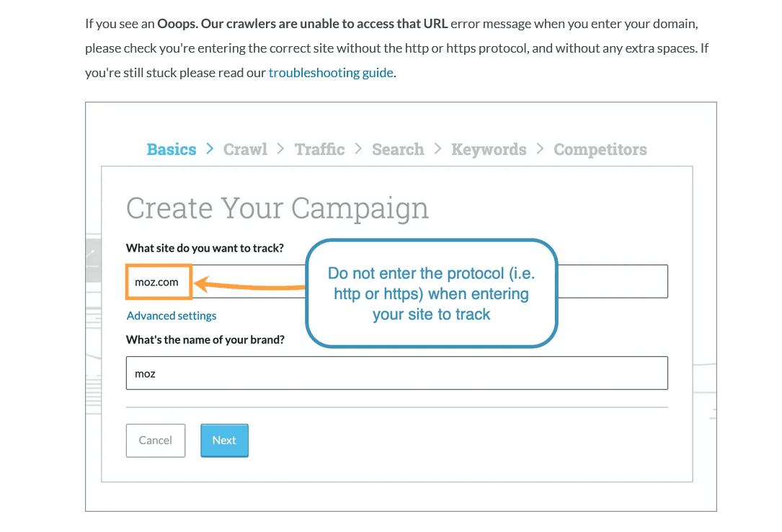This screenshot has height=532, width=782.
Task: Jump to the Keywords step
Action: coord(489,149)
